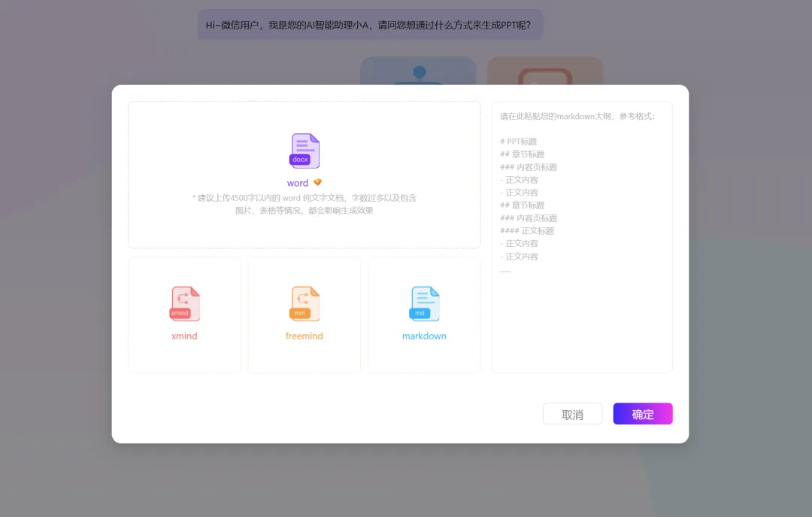Viewport: 812px width, 517px height.
Task: Click the md badge on the markdown icon
Action: 420,313
